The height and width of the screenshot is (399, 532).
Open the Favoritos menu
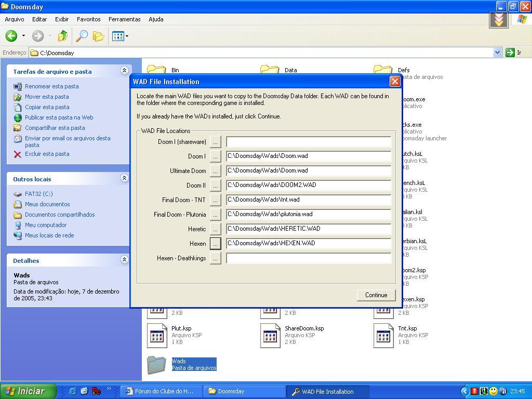[88, 19]
